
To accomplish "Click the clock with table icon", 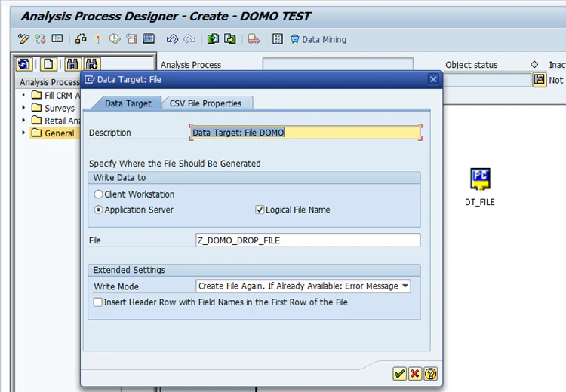I will (131, 39).
